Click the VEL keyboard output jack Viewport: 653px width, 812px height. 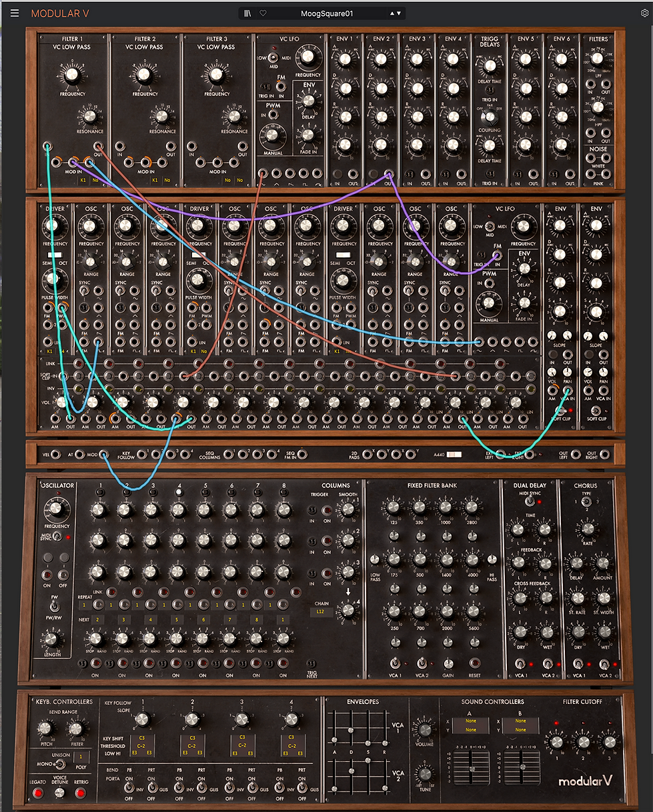point(56,455)
